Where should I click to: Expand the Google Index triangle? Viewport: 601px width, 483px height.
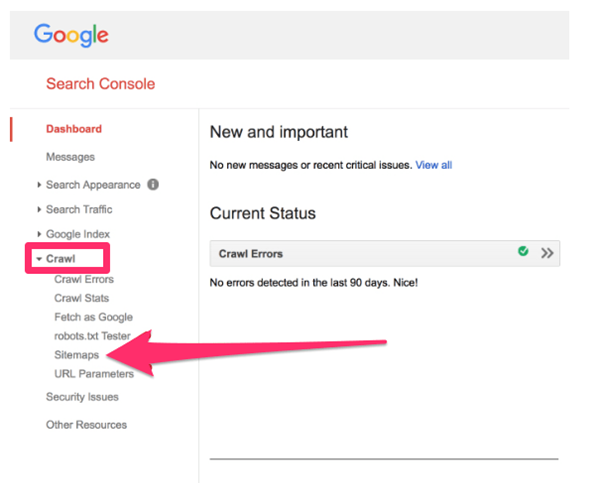tap(39, 234)
